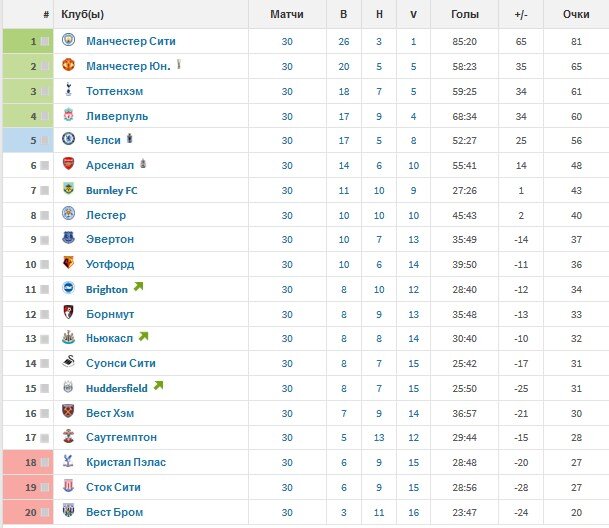Click the Клуб(ы) column header
This screenshot has width=609, height=528.
click(82, 14)
